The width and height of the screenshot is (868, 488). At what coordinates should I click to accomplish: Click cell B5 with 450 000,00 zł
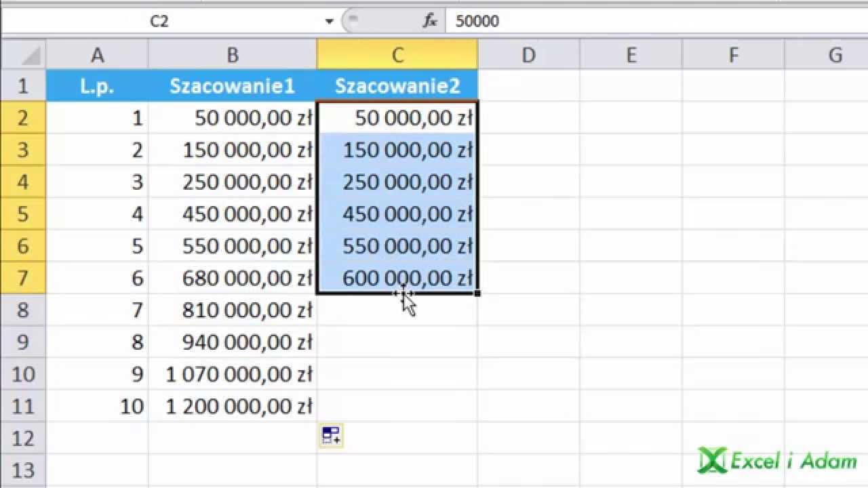pos(233,213)
